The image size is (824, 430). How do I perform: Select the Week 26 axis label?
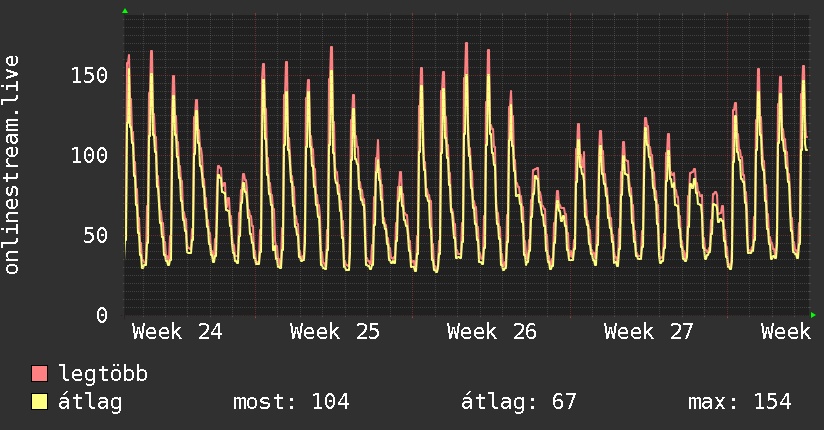[492, 332]
